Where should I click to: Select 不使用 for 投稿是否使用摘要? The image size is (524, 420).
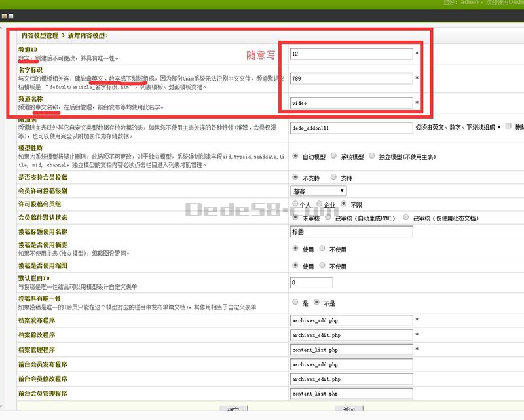[322, 249]
